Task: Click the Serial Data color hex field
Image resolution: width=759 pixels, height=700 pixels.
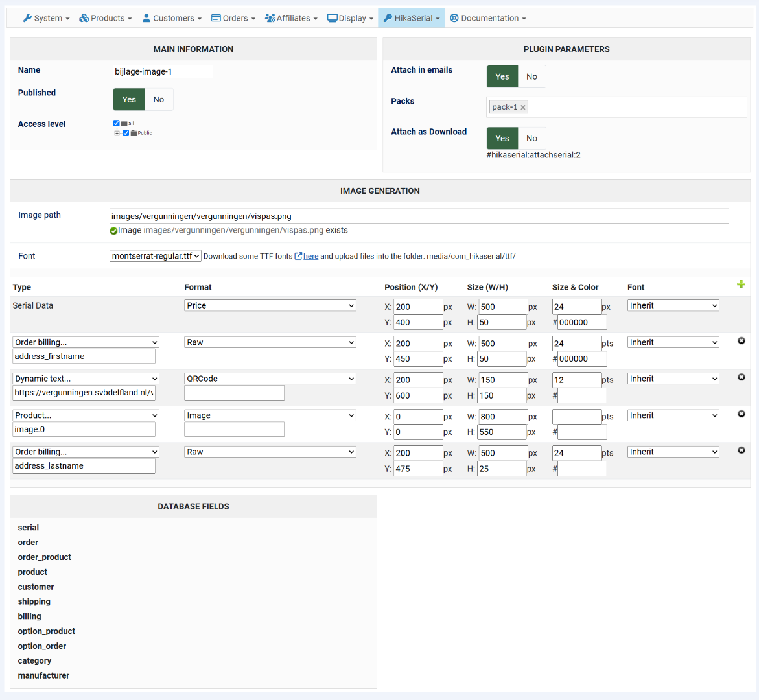Action: pos(582,323)
